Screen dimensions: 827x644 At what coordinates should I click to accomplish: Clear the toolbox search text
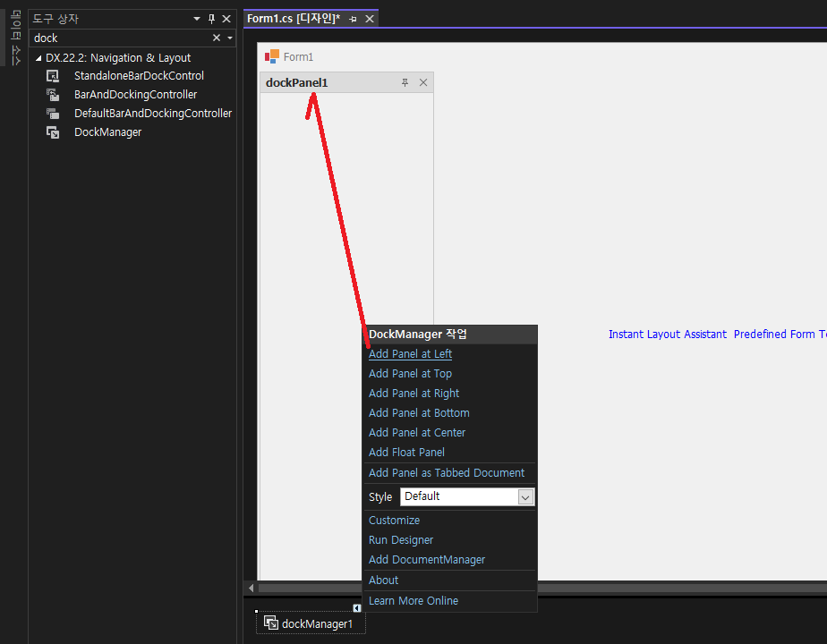coord(217,38)
